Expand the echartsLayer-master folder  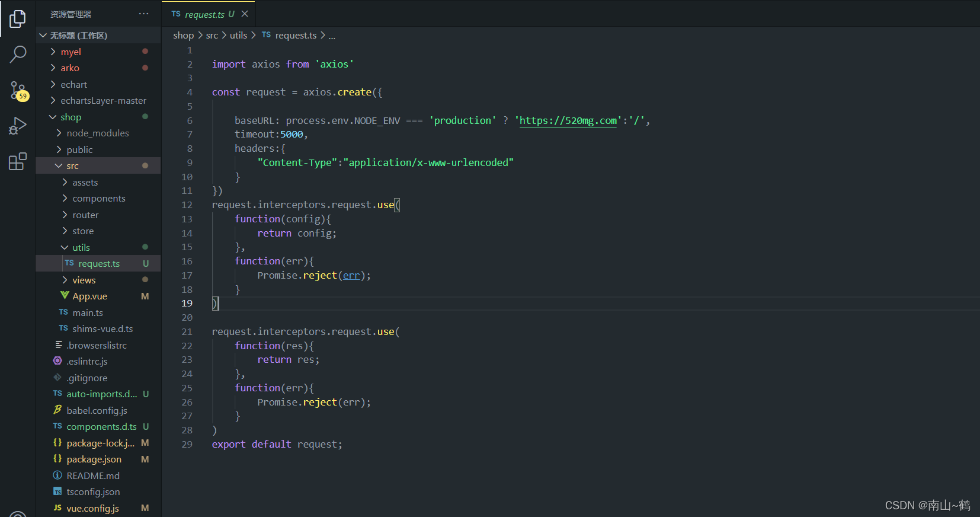click(53, 100)
